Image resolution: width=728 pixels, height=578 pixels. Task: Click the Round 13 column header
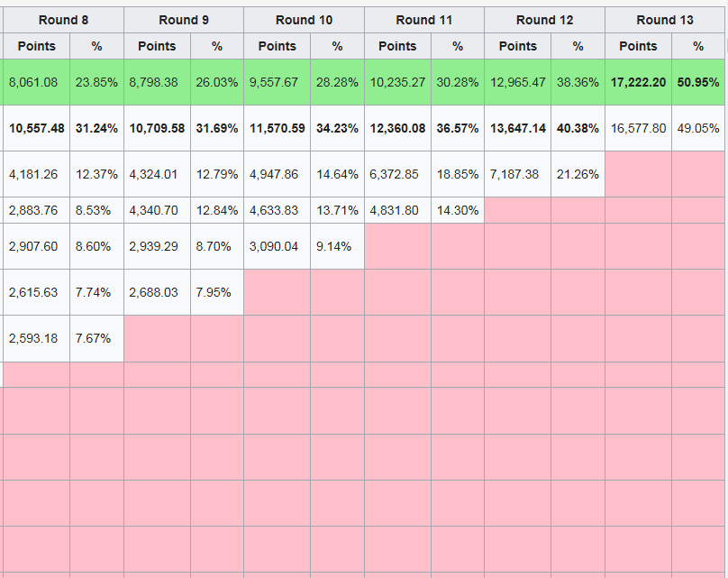pyautogui.click(x=665, y=20)
